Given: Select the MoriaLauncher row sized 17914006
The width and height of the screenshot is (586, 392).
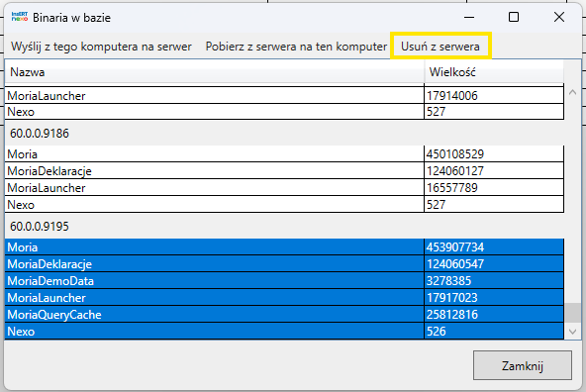Looking at the screenshot, I should point(284,96).
